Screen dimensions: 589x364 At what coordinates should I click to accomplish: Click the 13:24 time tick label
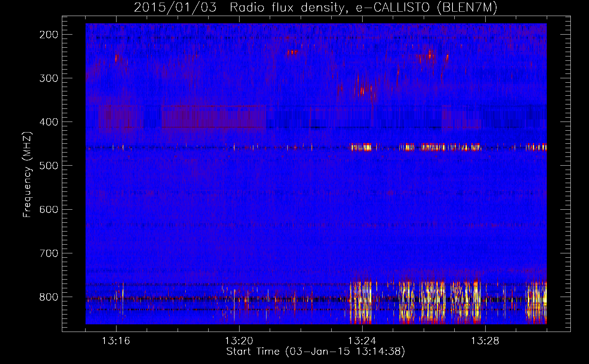click(362, 341)
